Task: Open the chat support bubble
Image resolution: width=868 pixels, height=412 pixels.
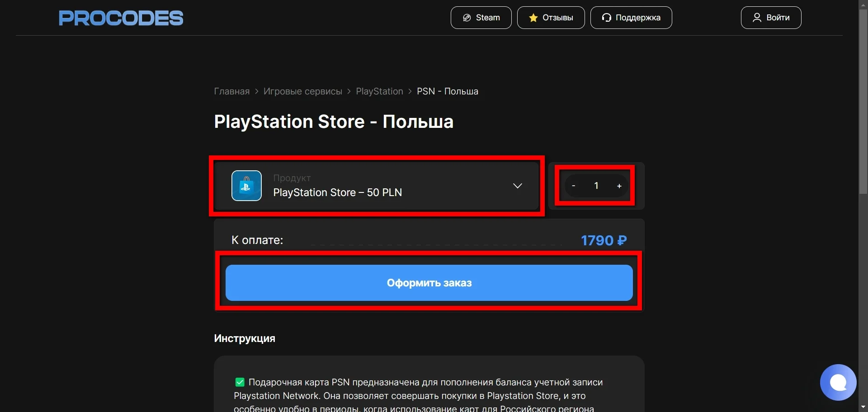Action: tap(838, 382)
